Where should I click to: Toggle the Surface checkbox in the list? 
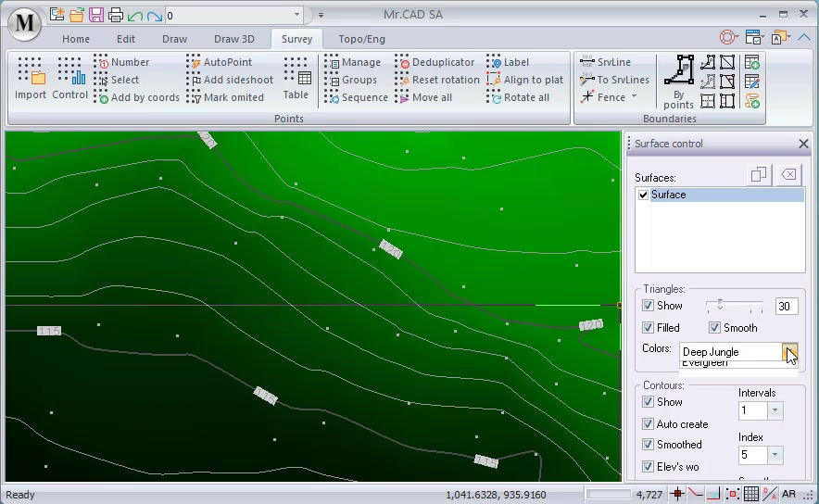coord(644,195)
